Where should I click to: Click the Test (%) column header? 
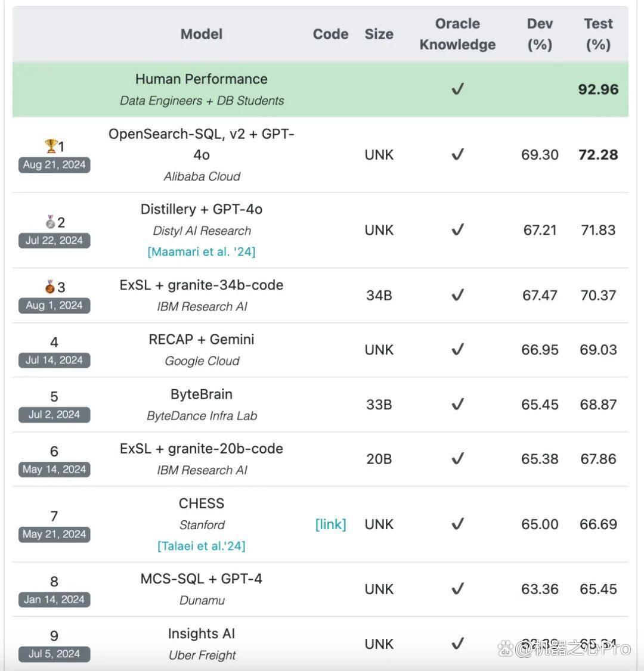(598, 34)
